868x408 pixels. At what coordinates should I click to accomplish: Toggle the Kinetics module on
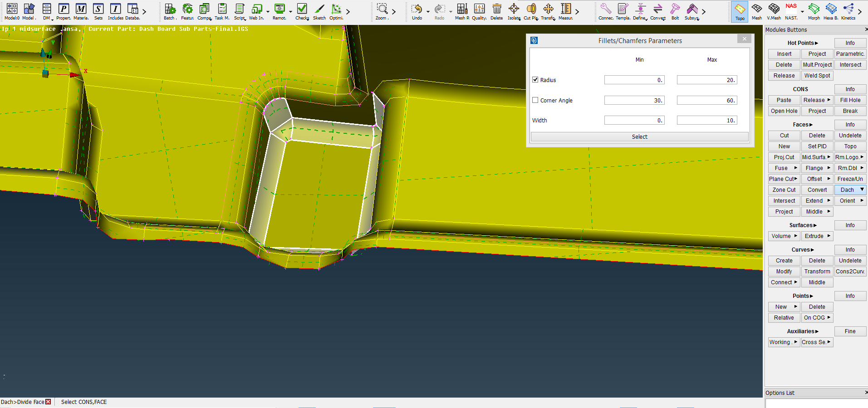point(848,12)
